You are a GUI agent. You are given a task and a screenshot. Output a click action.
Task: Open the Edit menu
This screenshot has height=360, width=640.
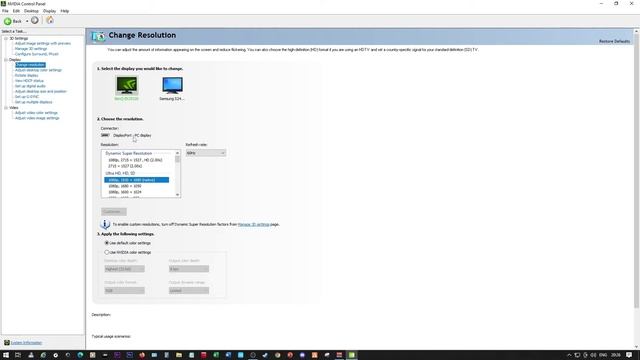pyautogui.click(x=16, y=11)
